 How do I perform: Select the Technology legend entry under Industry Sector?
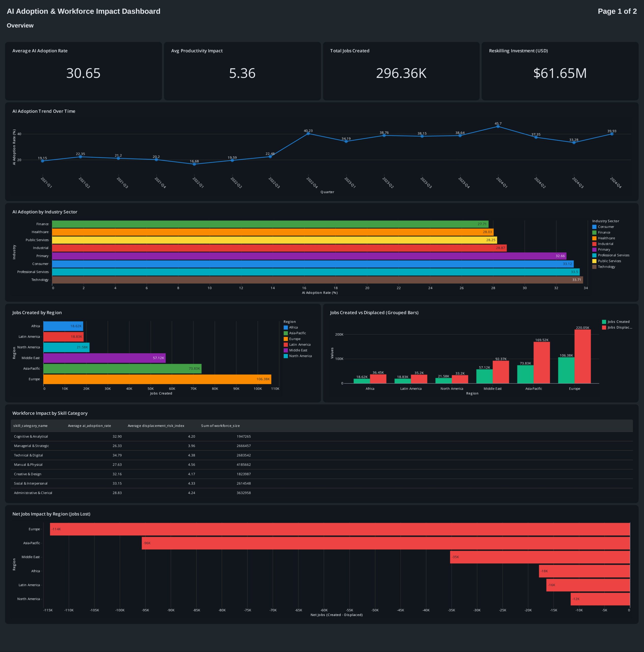click(x=604, y=267)
